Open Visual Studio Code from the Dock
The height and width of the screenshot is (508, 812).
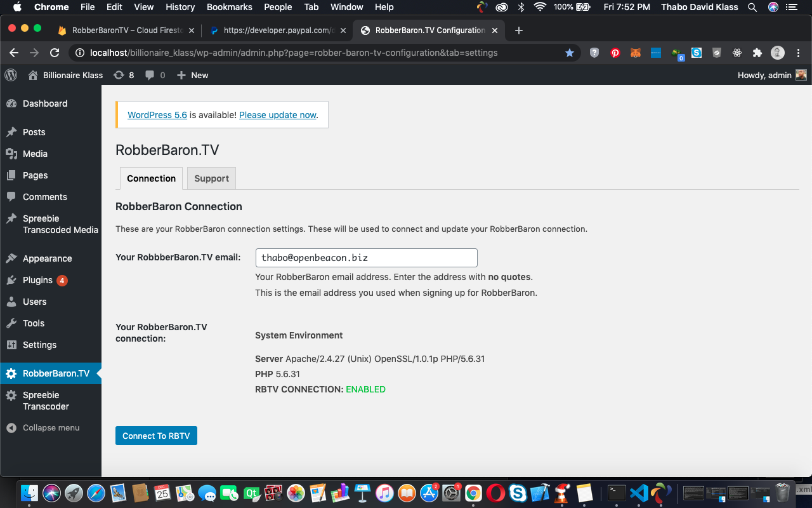pyautogui.click(x=639, y=493)
